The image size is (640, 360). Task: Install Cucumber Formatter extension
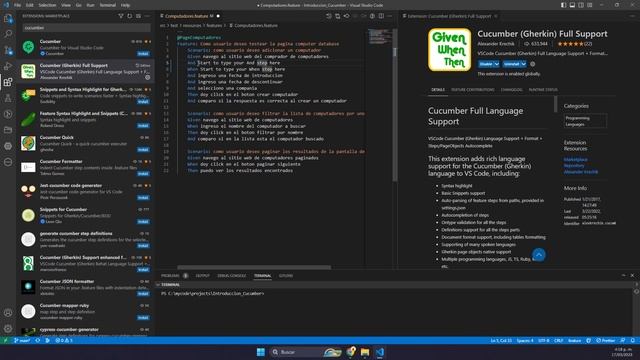143,174
